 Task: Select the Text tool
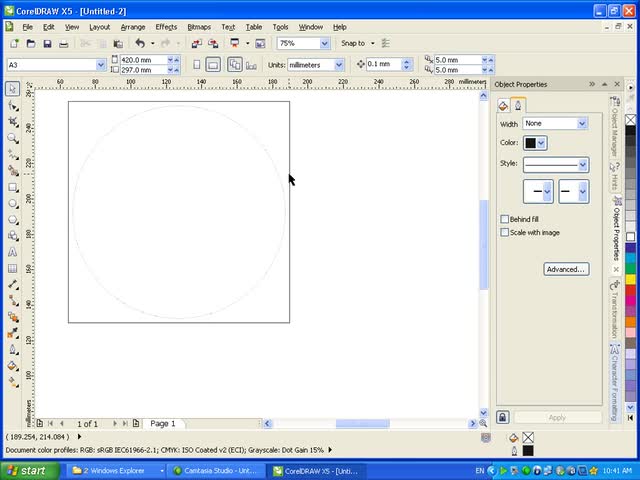click(x=13, y=252)
